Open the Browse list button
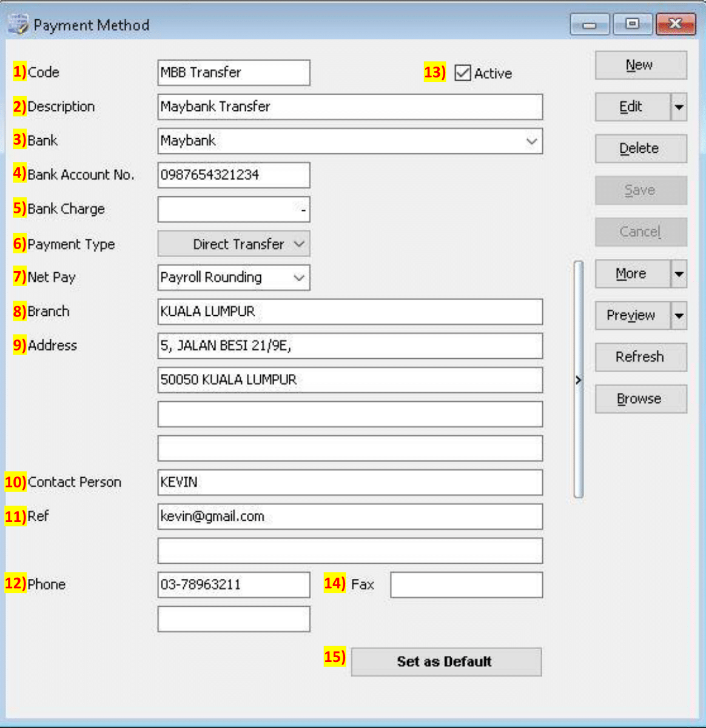 [640, 399]
